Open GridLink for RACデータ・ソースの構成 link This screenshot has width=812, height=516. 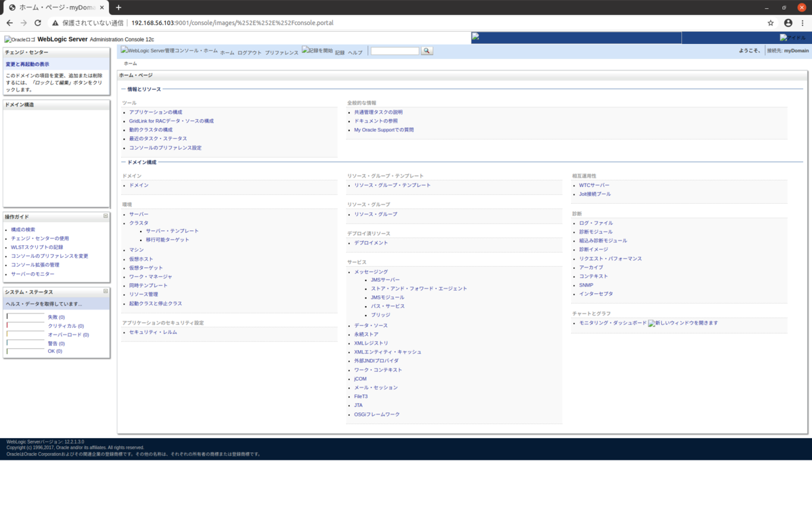171,121
